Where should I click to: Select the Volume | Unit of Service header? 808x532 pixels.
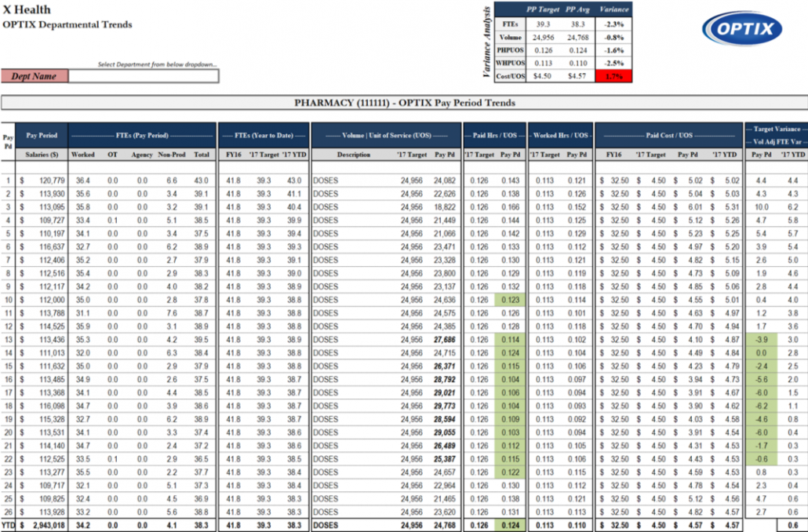(x=385, y=135)
